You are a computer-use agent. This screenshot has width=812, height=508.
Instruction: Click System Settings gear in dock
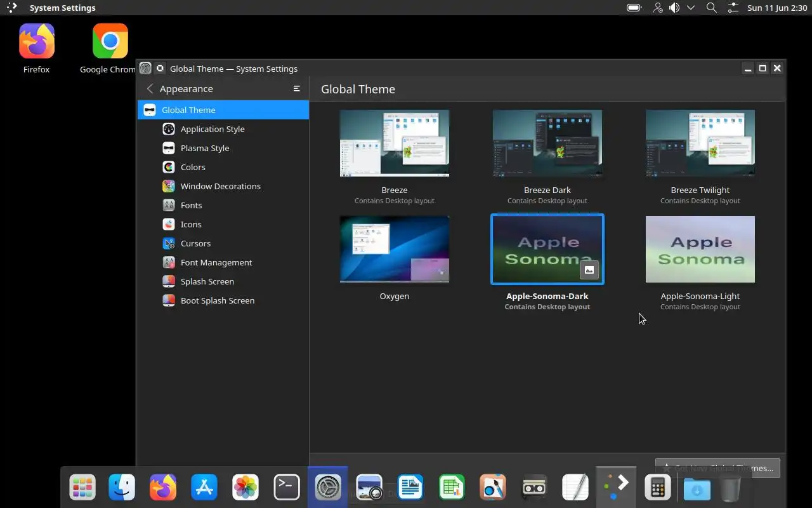[328, 488]
